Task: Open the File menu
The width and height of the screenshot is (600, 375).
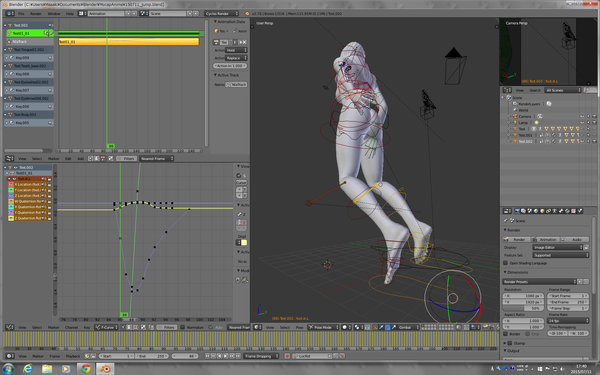Action: [21, 13]
